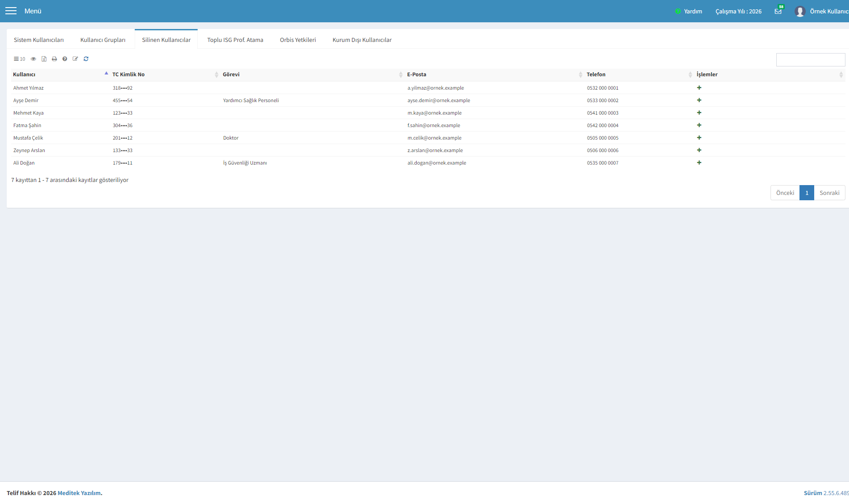The height and width of the screenshot is (504, 849).
Task: Sort by the Görevi column
Action: pyautogui.click(x=313, y=74)
